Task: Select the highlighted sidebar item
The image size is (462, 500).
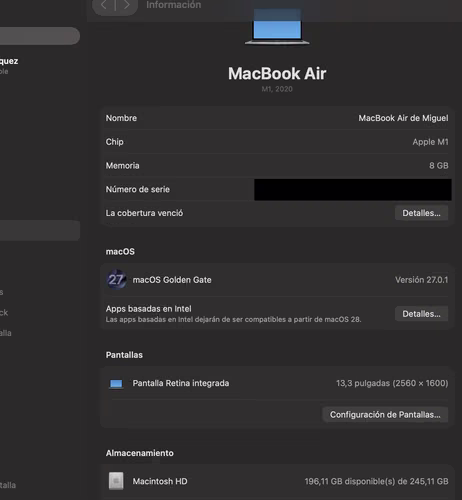Action: 39,230
